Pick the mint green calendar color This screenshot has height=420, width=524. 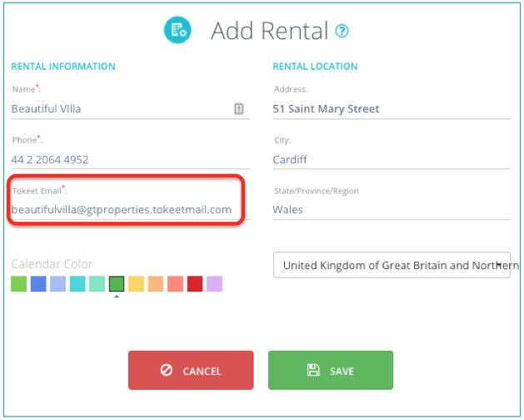(x=97, y=284)
